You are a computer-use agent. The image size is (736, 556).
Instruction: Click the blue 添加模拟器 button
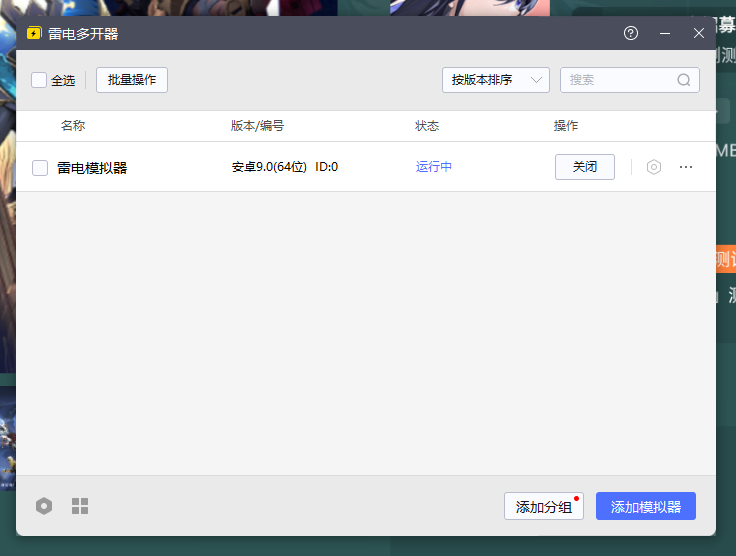646,506
